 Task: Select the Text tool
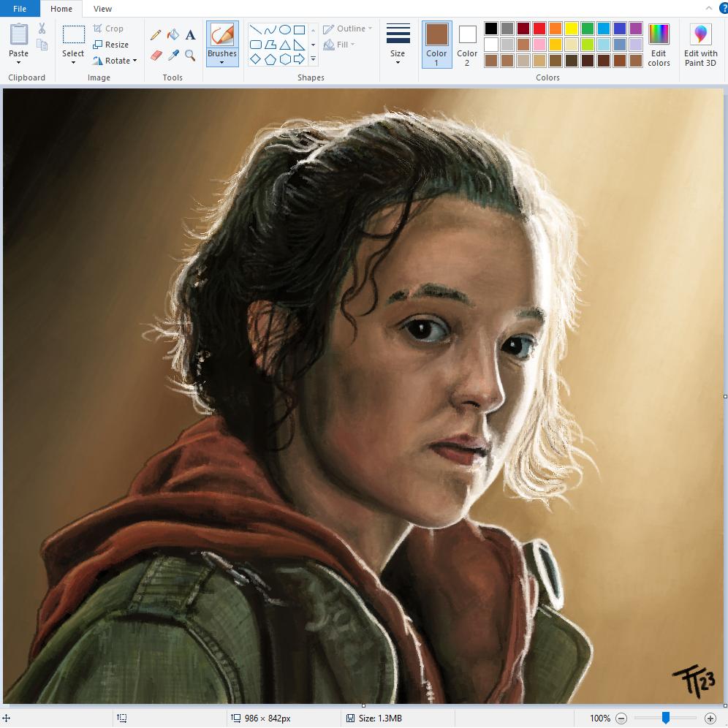click(190, 35)
